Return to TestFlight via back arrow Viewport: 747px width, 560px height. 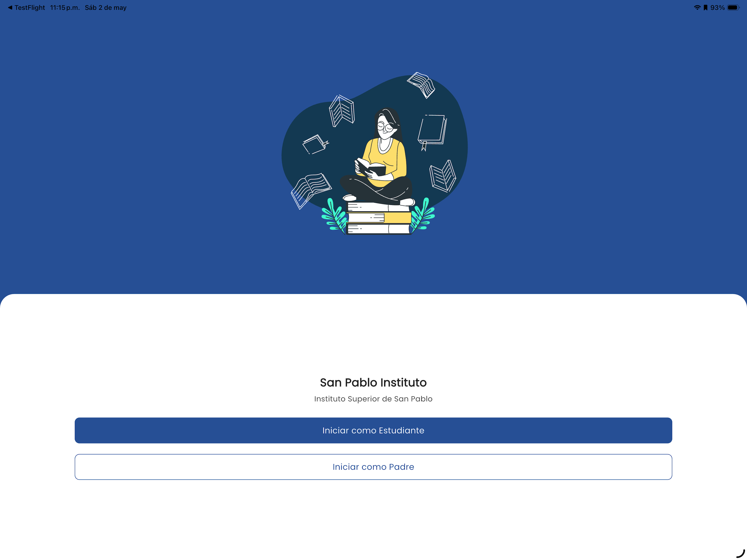point(26,7)
